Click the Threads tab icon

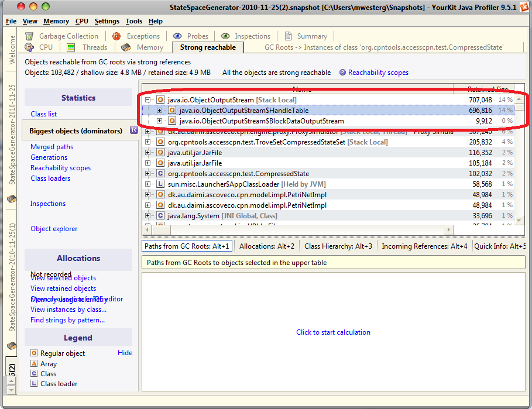(71, 47)
